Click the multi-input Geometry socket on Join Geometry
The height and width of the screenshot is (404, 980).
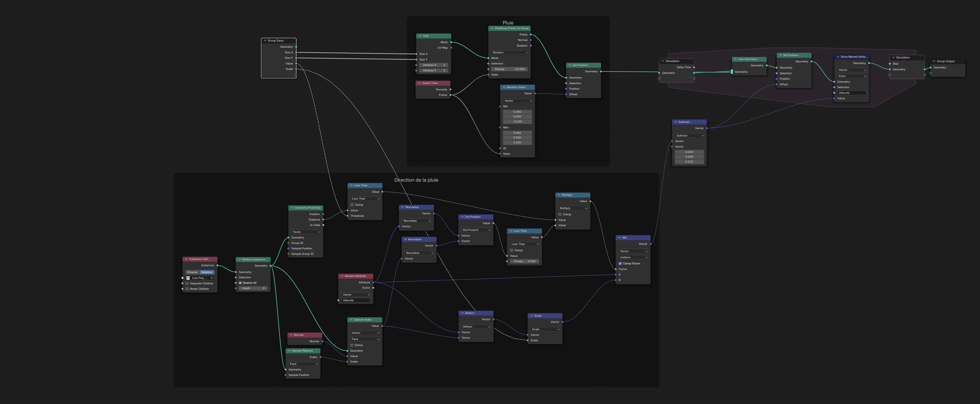(x=732, y=72)
